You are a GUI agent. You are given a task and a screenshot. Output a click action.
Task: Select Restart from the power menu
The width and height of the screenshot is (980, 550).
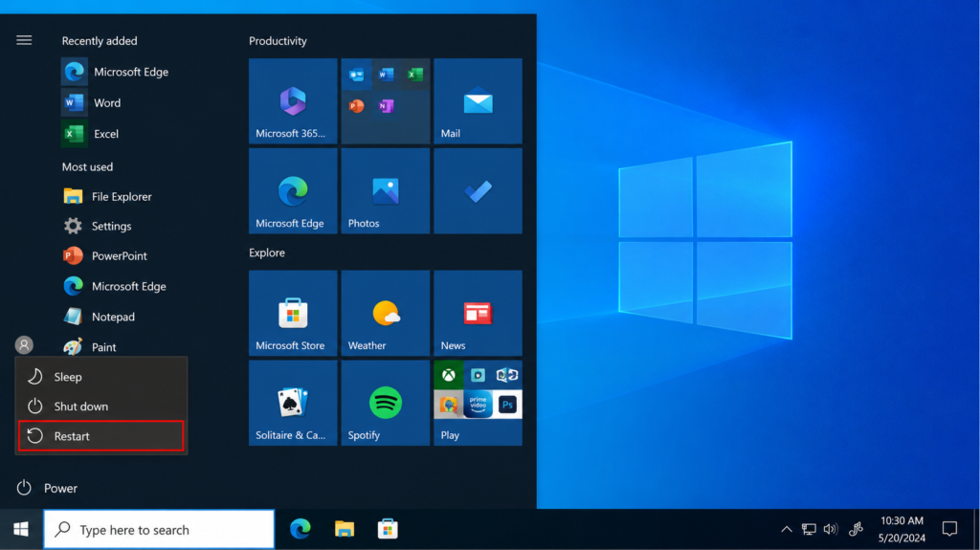101,436
